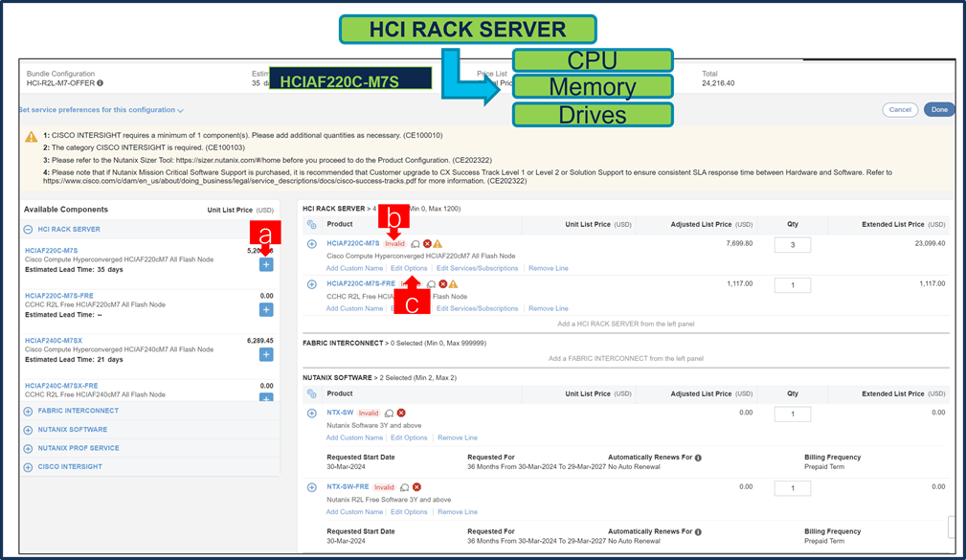The height and width of the screenshot is (560, 966).
Task: Click the Qty field for HCIAF220C-M7S
Action: (793, 245)
